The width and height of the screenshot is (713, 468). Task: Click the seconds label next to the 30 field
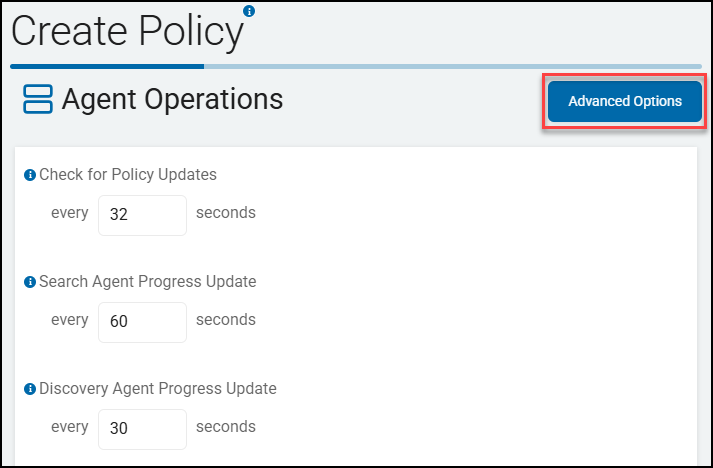click(225, 427)
